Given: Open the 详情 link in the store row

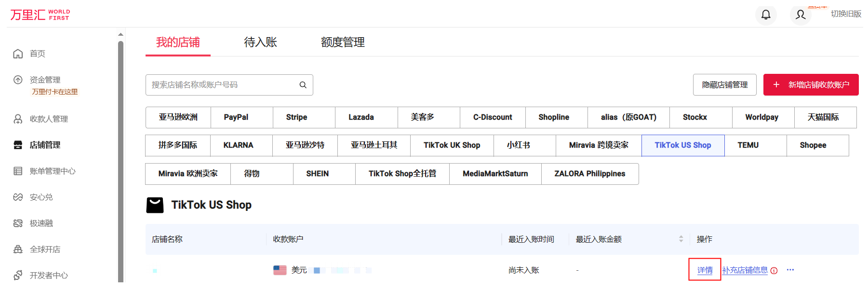Looking at the screenshot, I should [705, 270].
